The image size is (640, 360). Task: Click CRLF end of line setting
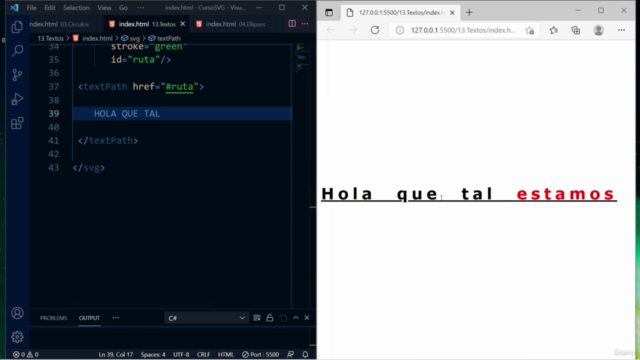click(x=203, y=354)
